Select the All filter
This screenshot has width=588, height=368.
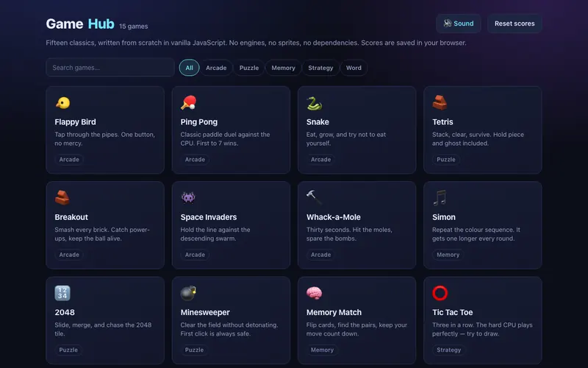pyautogui.click(x=190, y=68)
